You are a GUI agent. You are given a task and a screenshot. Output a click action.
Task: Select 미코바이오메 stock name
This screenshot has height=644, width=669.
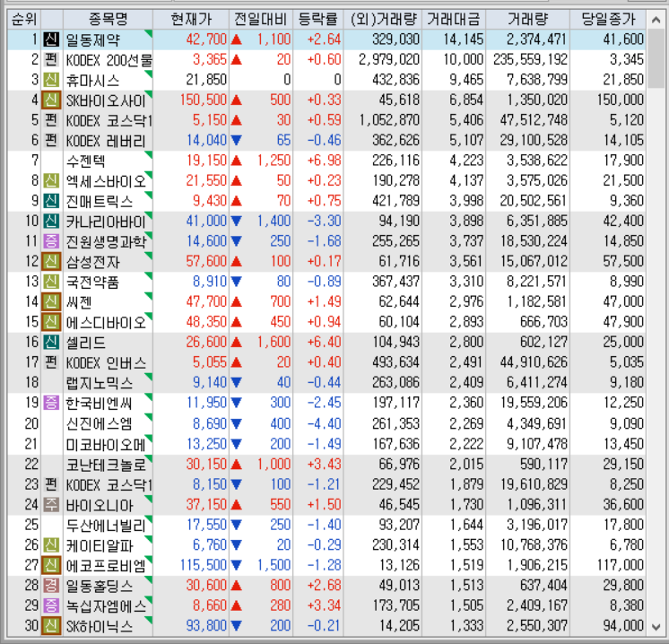pyautogui.click(x=106, y=445)
